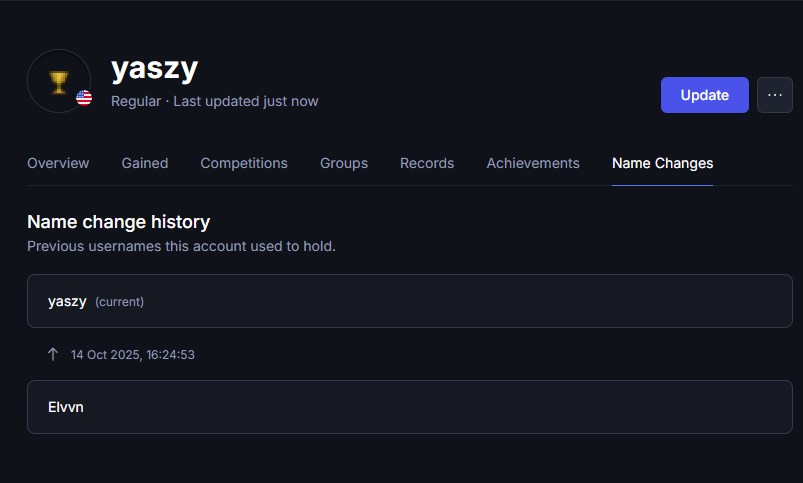Click the gold trophy avatar icon
Screen dimensions: 803x483
tap(59, 80)
